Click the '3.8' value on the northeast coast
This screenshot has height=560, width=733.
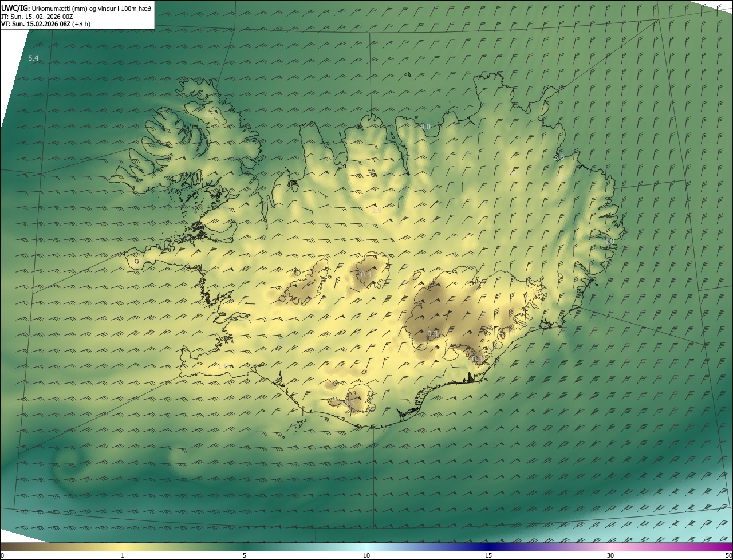coord(559,157)
